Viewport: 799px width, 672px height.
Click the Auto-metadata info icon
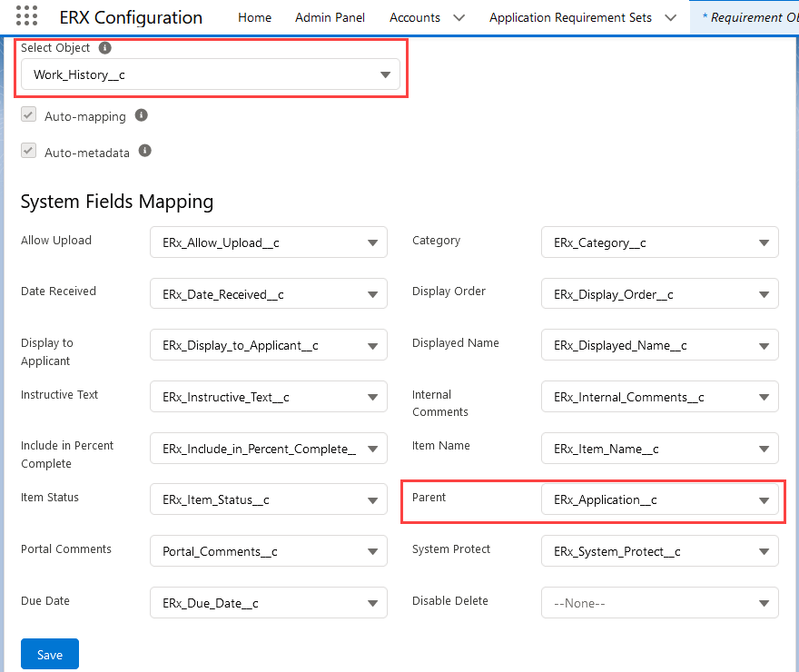[144, 151]
